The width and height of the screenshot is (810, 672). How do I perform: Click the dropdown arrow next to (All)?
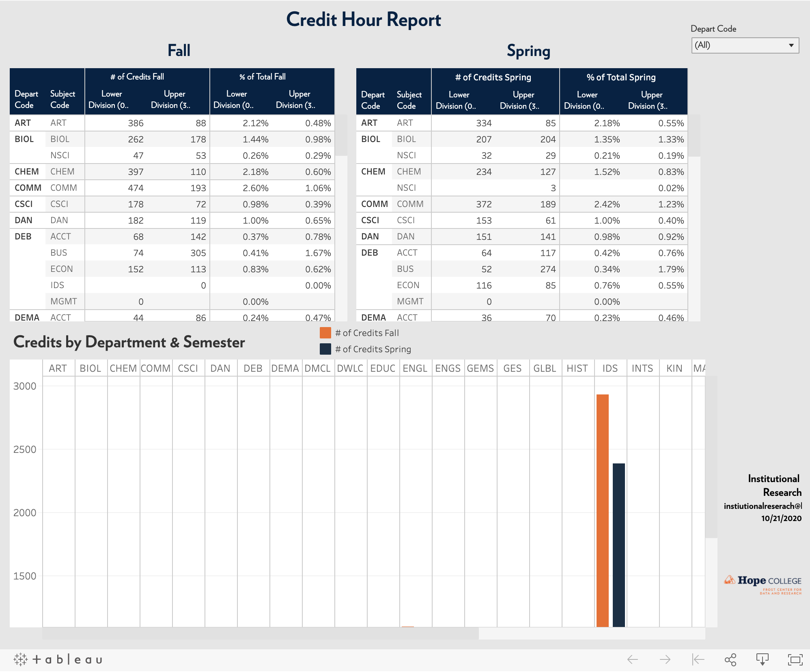pyautogui.click(x=791, y=45)
